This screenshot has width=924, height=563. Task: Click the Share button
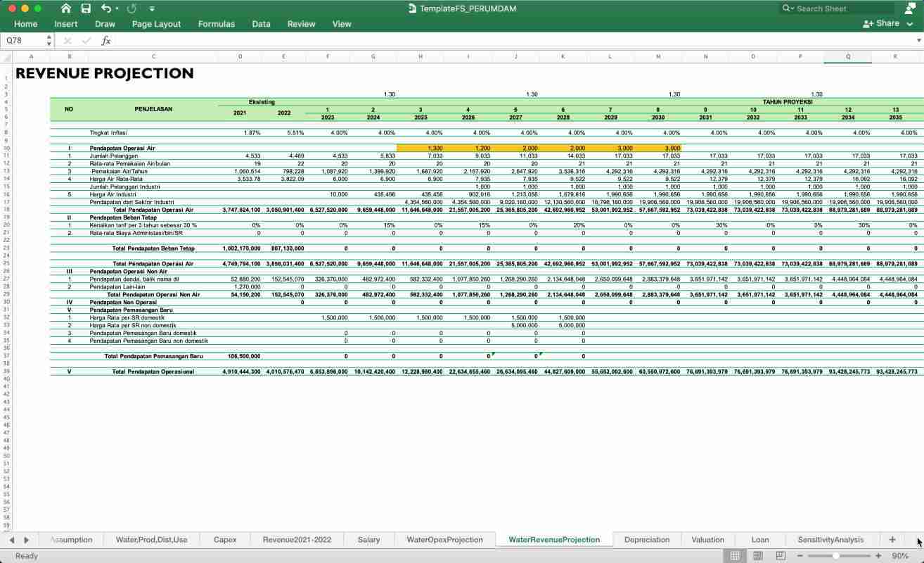881,23
